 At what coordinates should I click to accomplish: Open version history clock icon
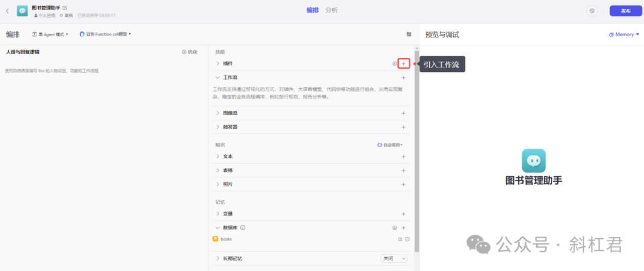[x=592, y=11]
